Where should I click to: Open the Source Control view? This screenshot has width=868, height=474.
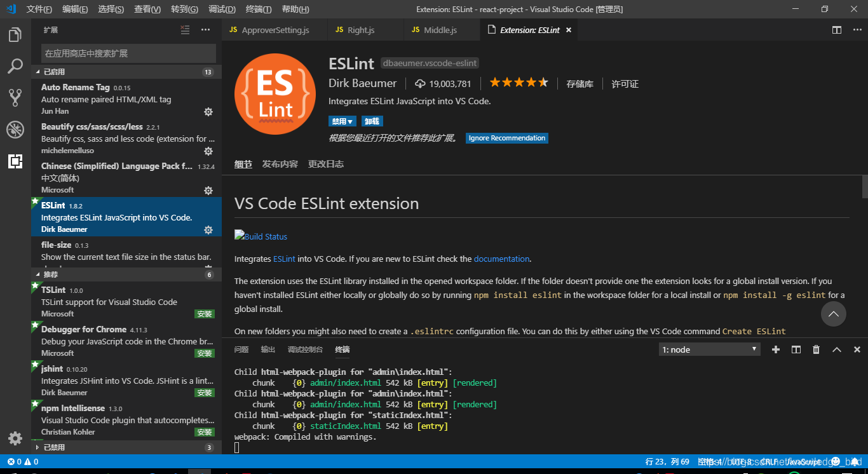tap(15, 97)
